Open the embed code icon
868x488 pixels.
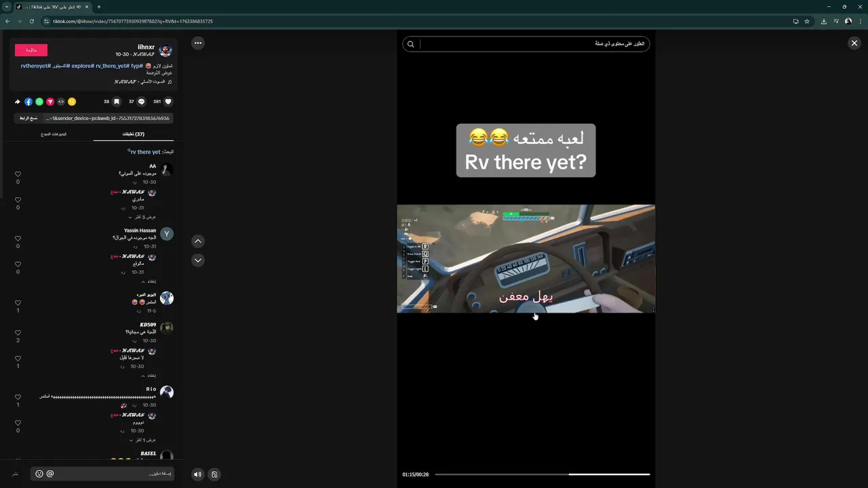click(x=61, y=102)
